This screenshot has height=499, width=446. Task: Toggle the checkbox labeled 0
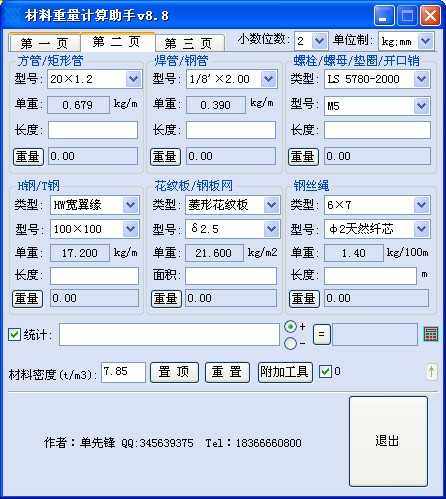325,371
